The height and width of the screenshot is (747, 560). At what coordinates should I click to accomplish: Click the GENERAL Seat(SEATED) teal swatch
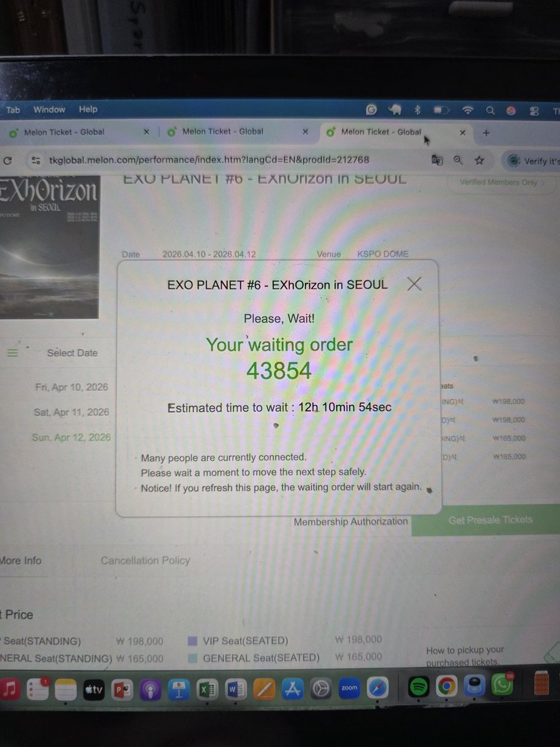coord(192,657)
